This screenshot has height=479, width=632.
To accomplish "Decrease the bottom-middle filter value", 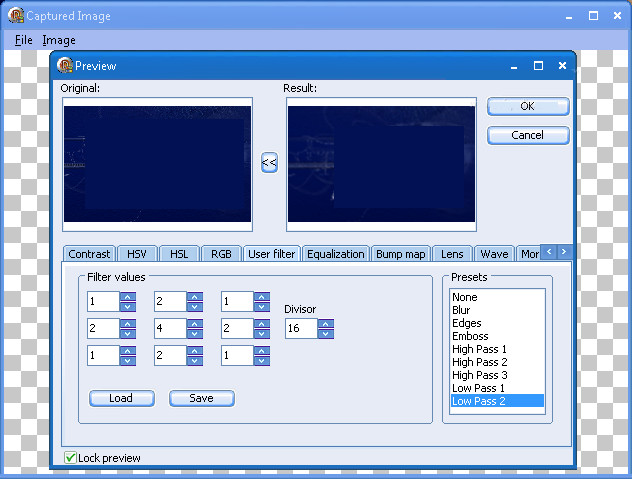I will coord(195,360).
